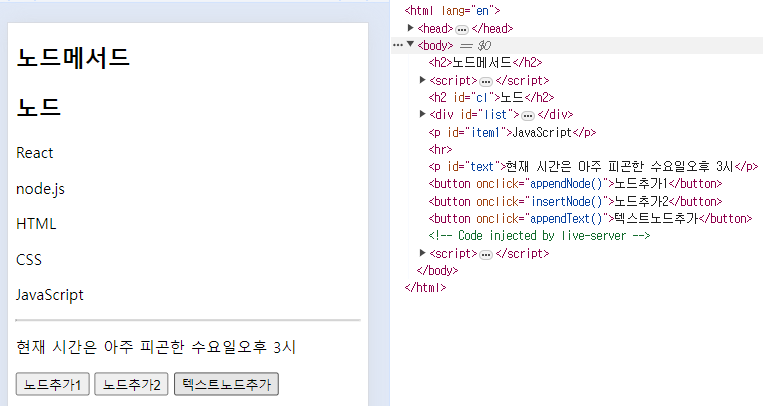763x406 pixels.
Task: Open the ellipsis badge in head element
Action: [462, 29]
